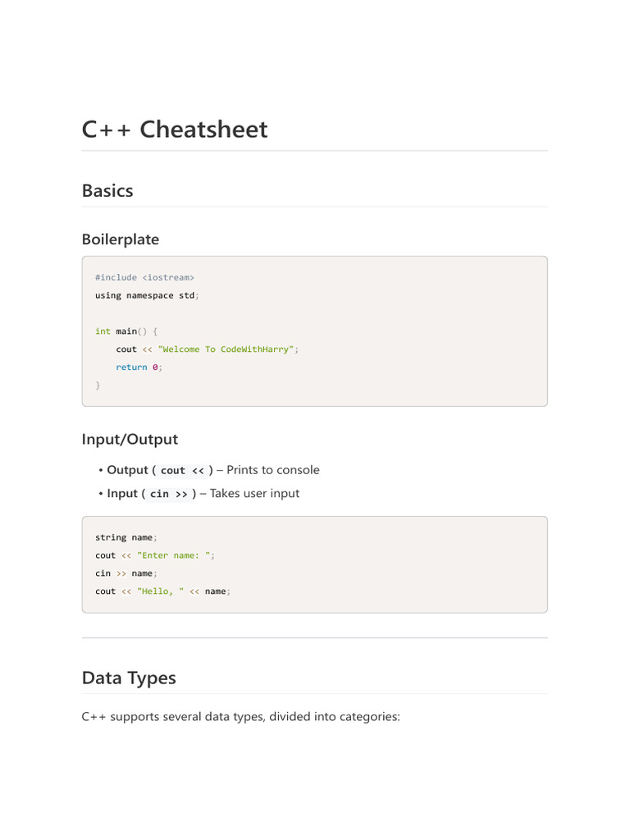Click the bold "Input" bullet label

(122, 493)
